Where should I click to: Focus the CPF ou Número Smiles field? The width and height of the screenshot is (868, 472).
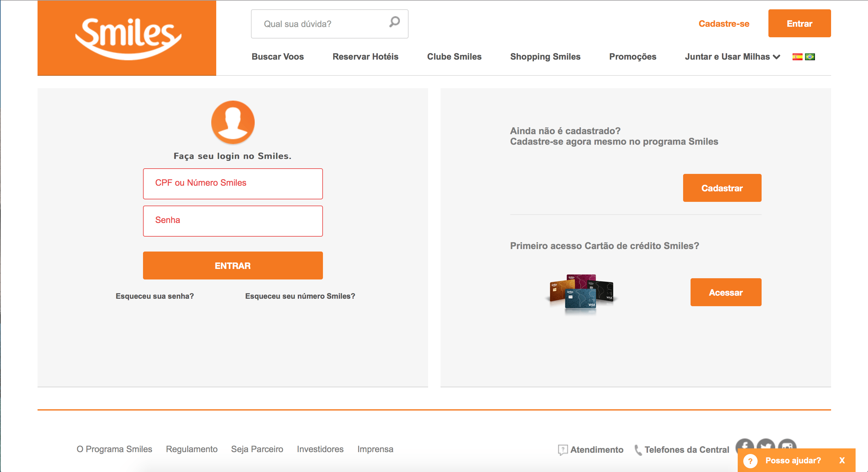233,184
